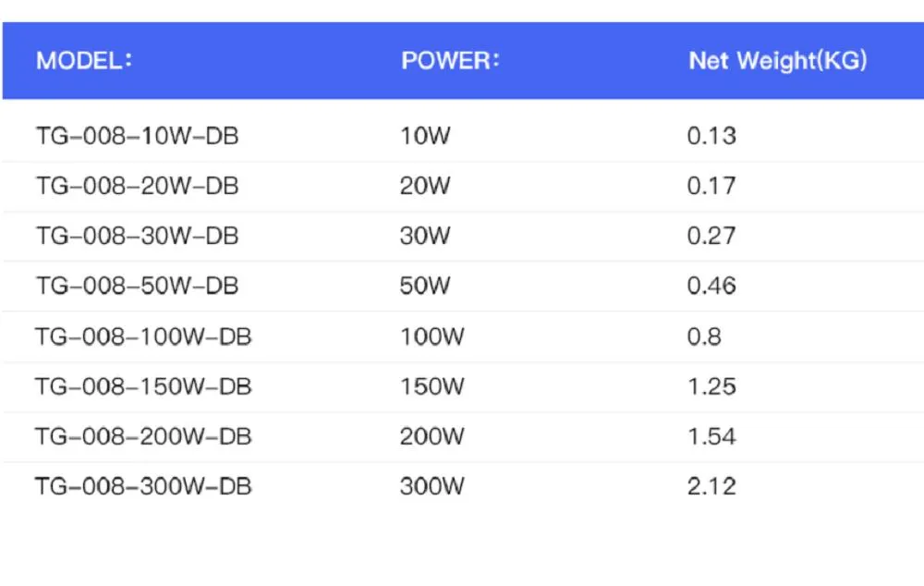Click the Net Weight(KG) column header

point(778,62)
